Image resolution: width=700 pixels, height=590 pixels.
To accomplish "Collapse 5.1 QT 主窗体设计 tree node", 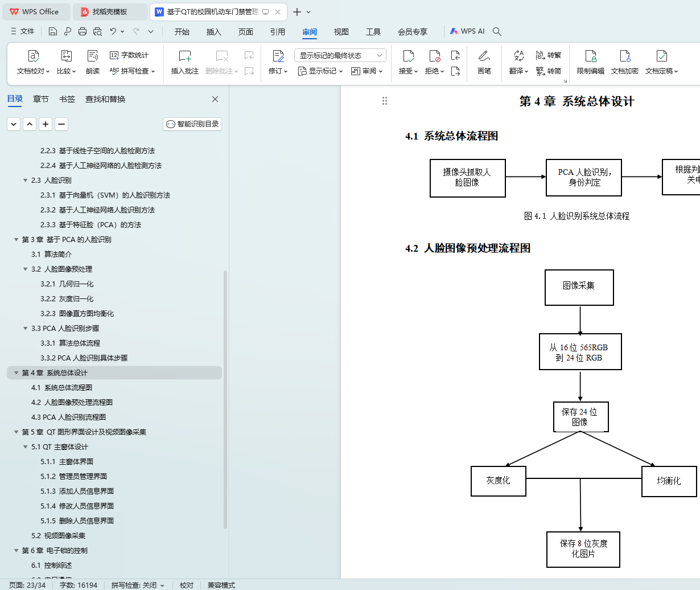I will pos(26,447).
